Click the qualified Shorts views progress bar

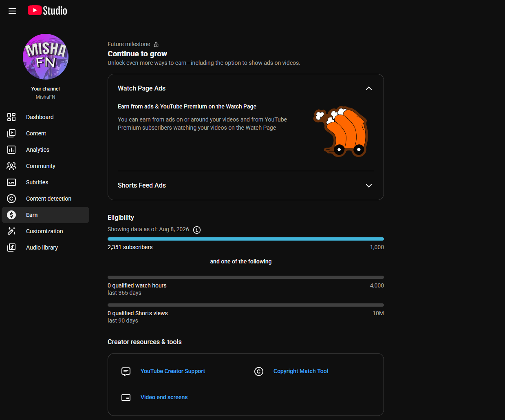pyautogui.click(x=246, y=305)
